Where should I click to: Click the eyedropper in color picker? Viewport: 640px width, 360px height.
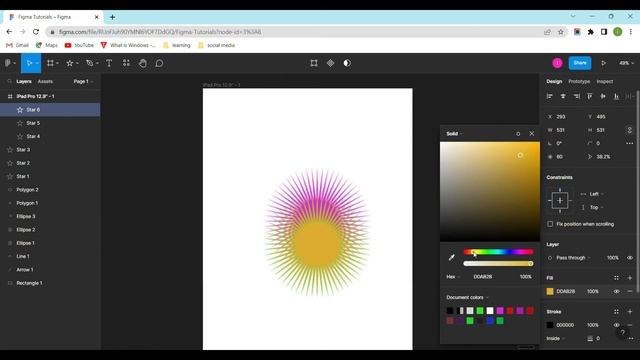(x=451, y=257)
